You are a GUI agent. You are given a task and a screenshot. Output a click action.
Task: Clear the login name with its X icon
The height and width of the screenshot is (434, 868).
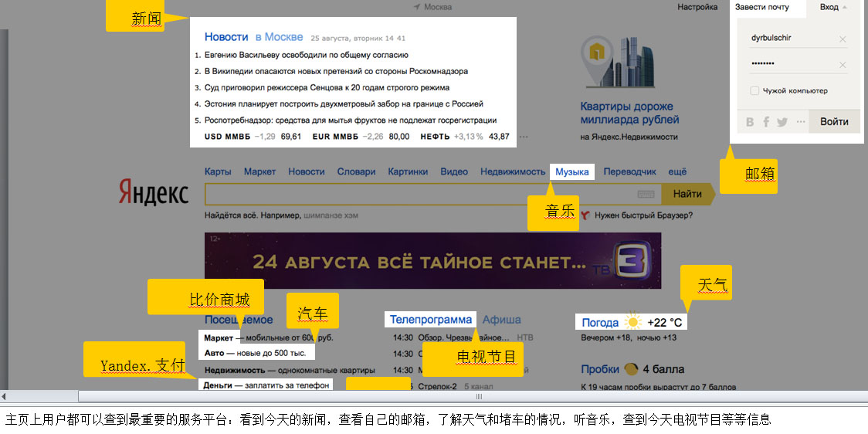(843, 39)
